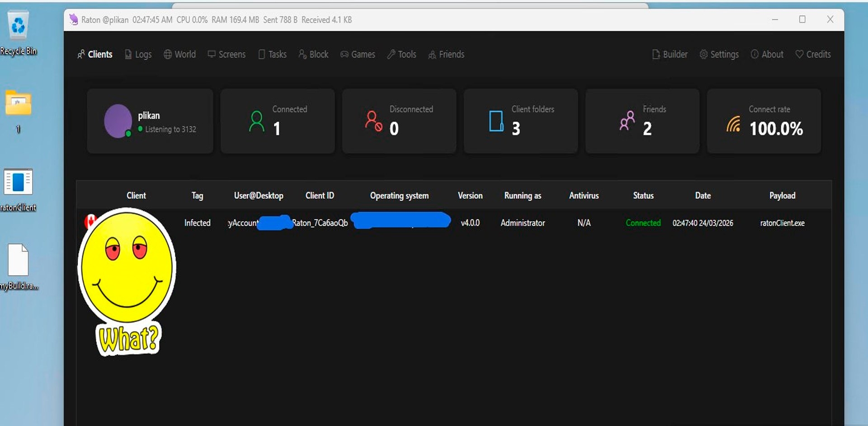Screen dimensions: 868x426
Task: Open the About page
Action: (767, 54)
